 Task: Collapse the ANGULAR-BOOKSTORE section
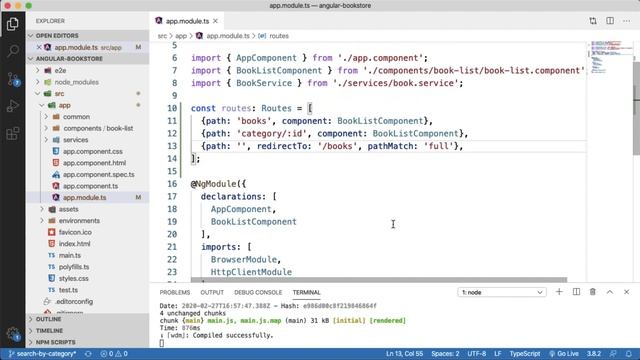tap(87, 59)
